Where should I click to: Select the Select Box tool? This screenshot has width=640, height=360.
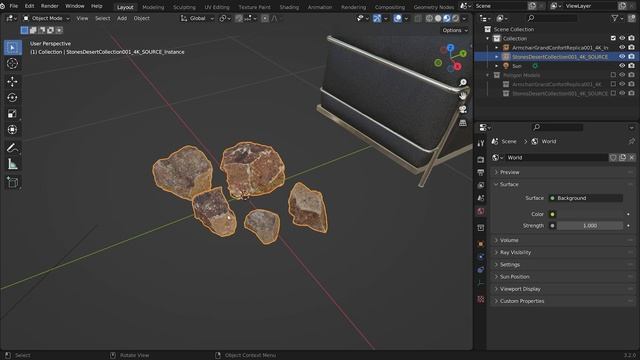pyautogui.click(x=12, y=48)
